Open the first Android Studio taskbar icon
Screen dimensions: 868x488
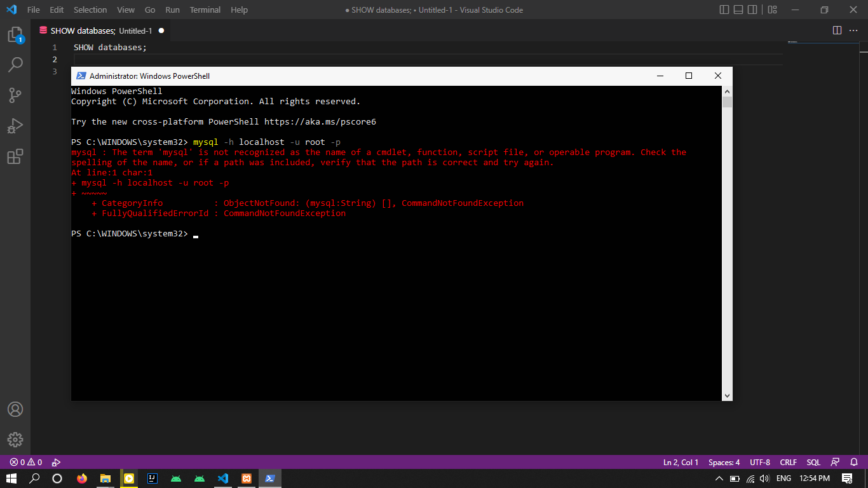[x=176, y=478]
